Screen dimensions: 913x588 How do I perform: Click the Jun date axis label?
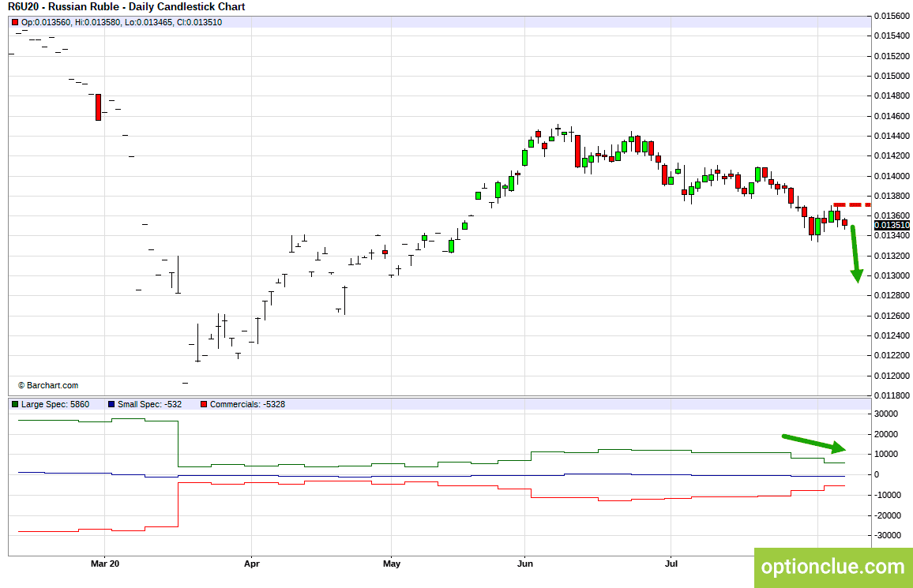pos(525,563)
